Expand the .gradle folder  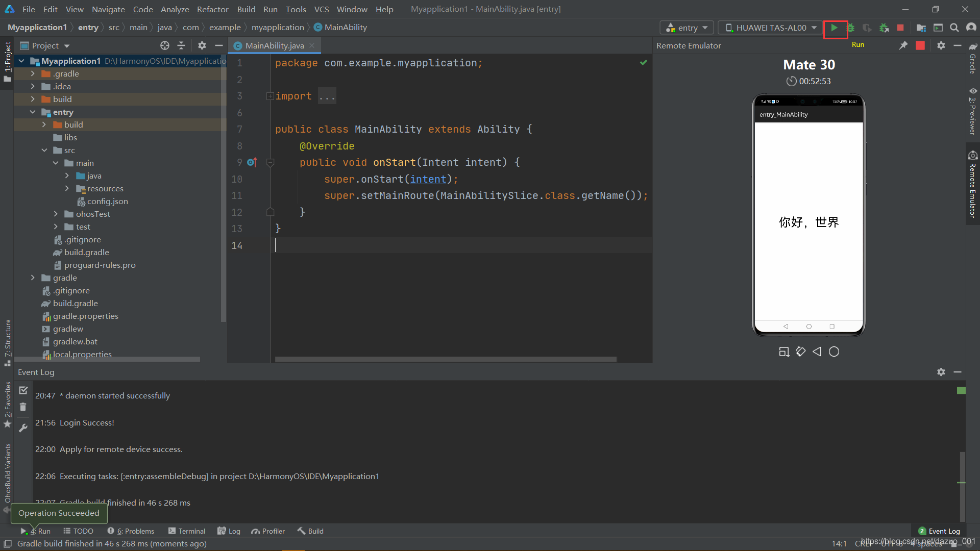(x=33, y=73)
